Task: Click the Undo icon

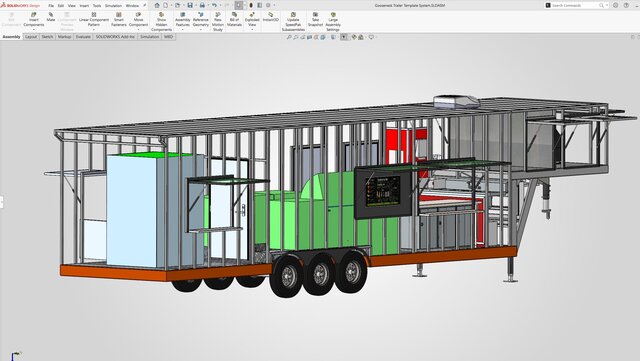Action: coord(214,5)
